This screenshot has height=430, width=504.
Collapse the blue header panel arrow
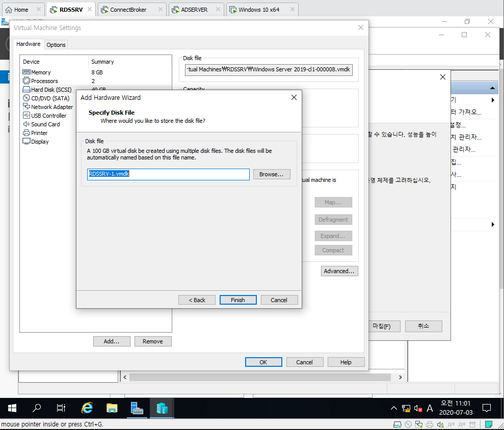492,88
